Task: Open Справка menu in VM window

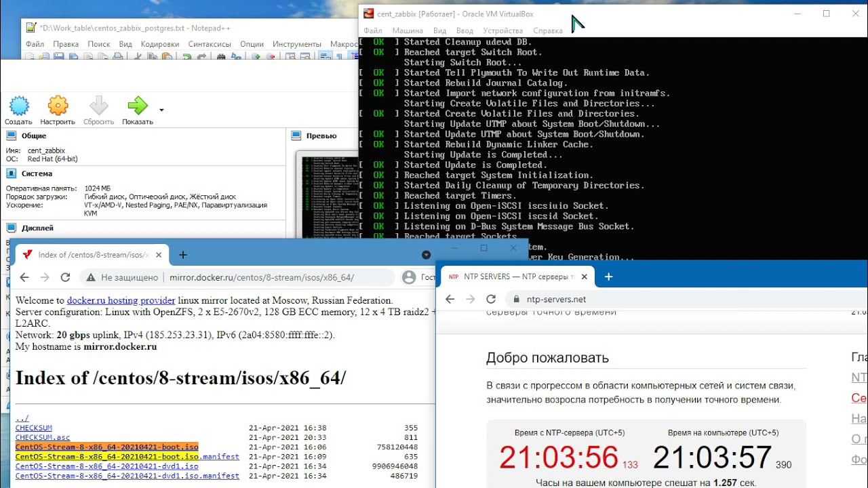Action: 548,30
